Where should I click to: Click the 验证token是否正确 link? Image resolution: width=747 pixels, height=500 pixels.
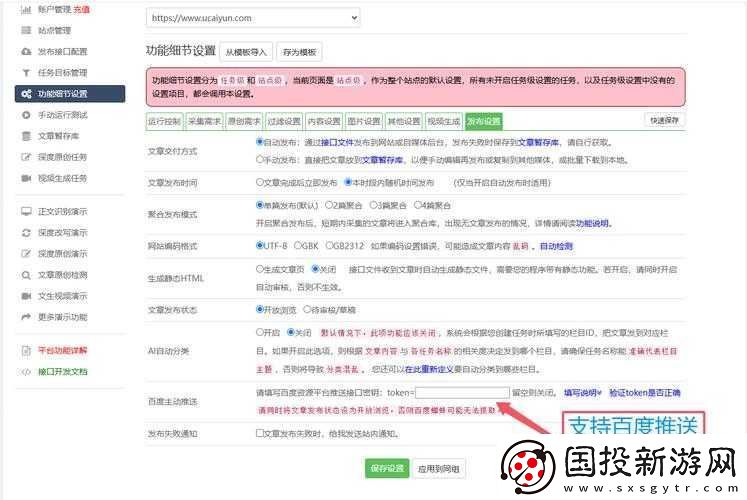(645, 393)
